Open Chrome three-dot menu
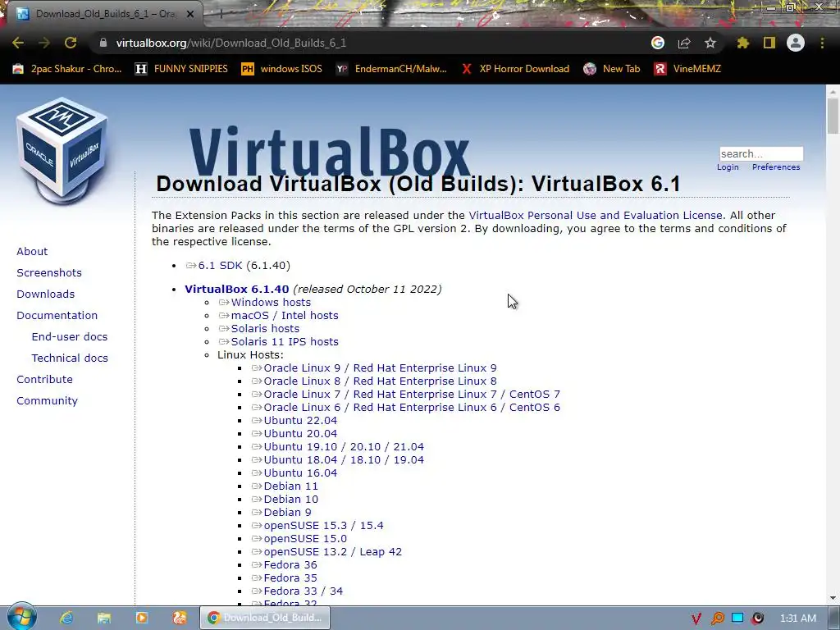The image size is (840, 630). [x=822, y=43]
